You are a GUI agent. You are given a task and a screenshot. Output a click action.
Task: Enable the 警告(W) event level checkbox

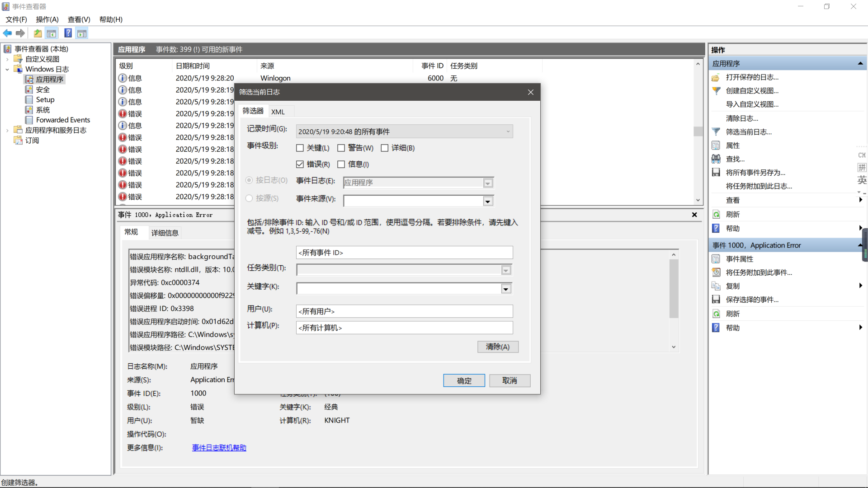pos(341,148)
